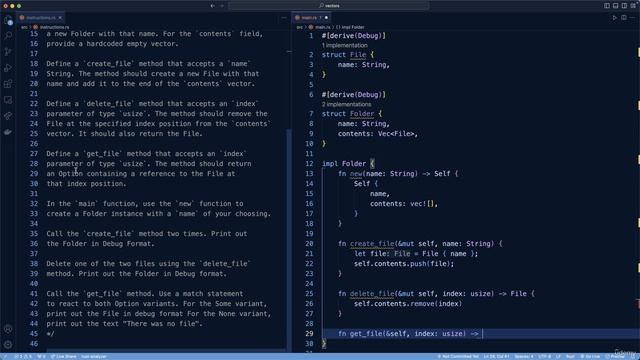
Task: Toggle Secondary Side Bar layout icon
Action: (x=624, y=6)
